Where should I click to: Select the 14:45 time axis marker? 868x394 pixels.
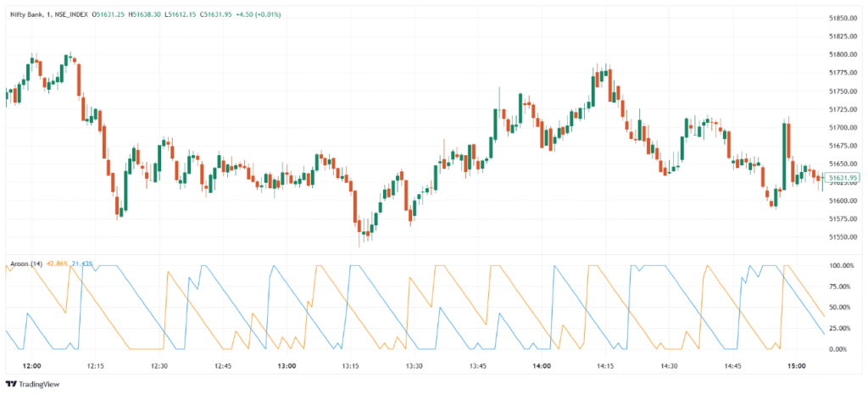(733, 366)
